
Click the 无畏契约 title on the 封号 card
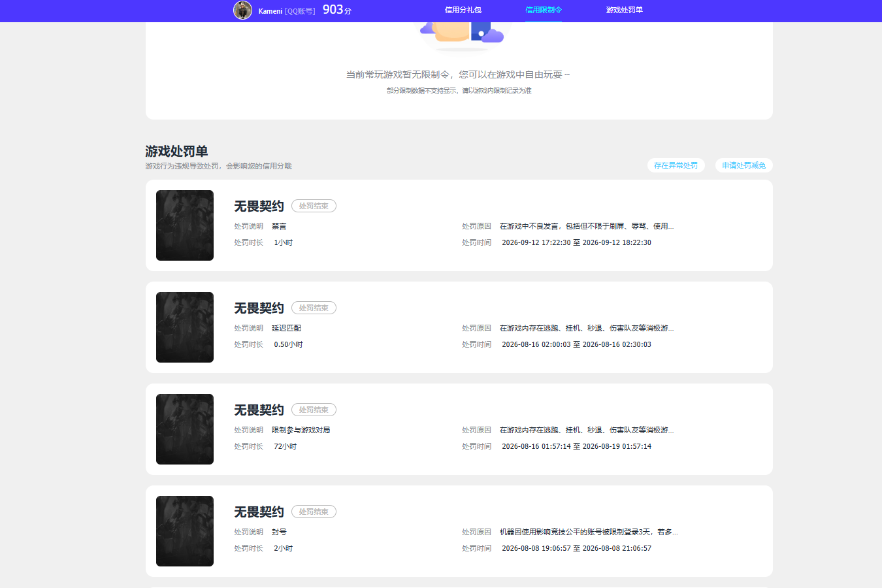point(259,512)
